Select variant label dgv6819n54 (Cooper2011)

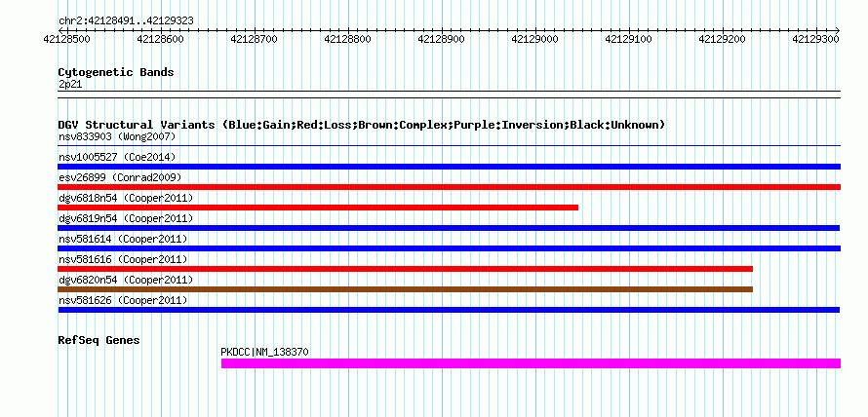(x=126, y=218)
